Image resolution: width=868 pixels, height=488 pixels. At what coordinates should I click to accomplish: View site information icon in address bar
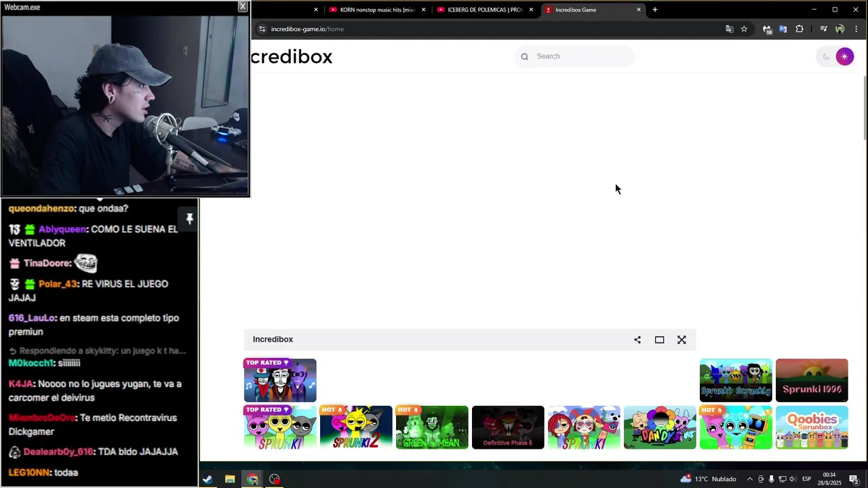click(262, 29)
